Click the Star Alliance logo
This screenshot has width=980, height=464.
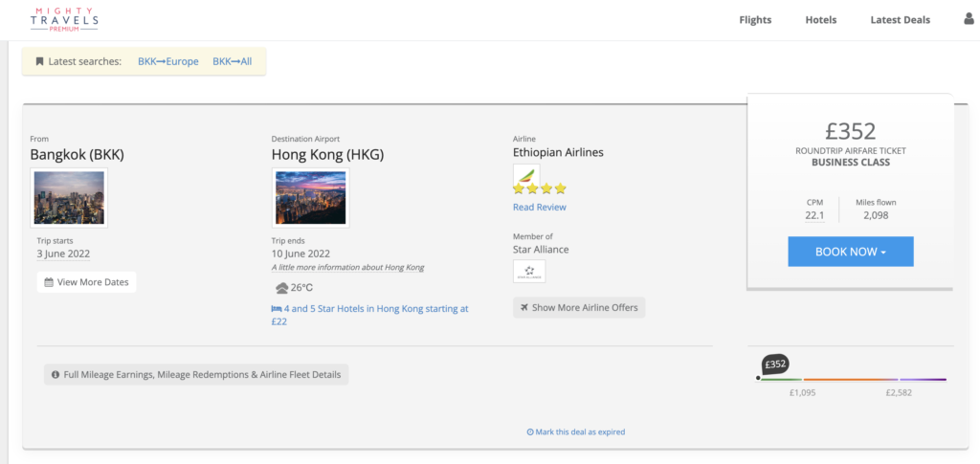pyautogui.click(x=529, y=271)
